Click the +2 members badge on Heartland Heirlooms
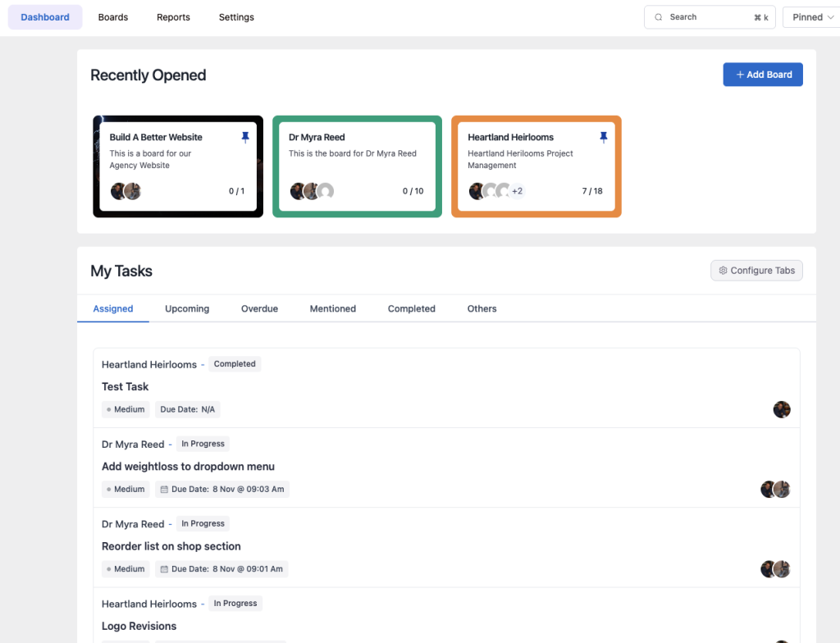Viewport: 840px width, 643px height. tap(517, 191)
